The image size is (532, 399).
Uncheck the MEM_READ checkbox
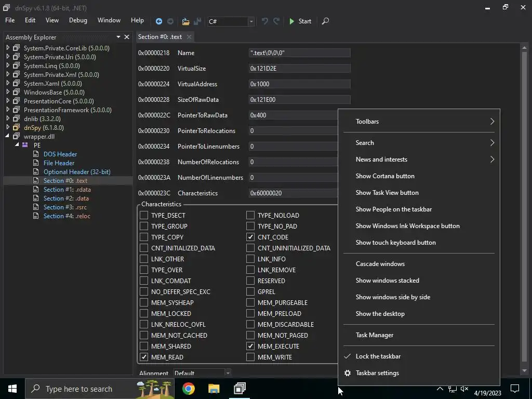[x=144, y=357]
